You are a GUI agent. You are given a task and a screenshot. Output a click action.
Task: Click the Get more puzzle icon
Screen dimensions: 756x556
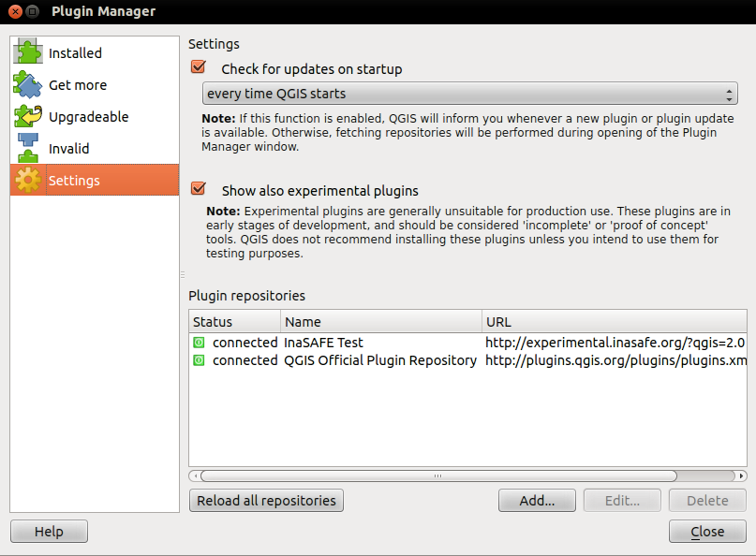click(27, 84)
